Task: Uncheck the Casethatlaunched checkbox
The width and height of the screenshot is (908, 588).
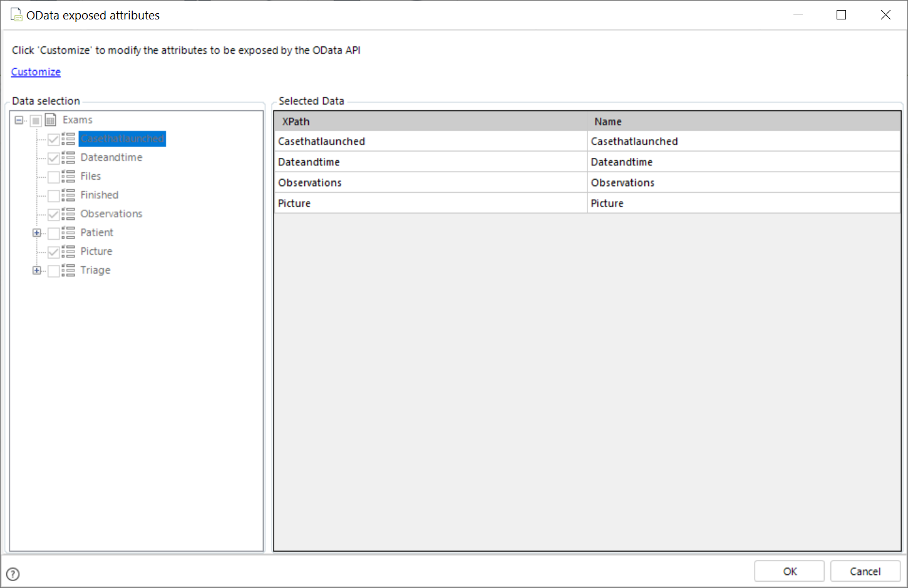Action: coord(54,139)
